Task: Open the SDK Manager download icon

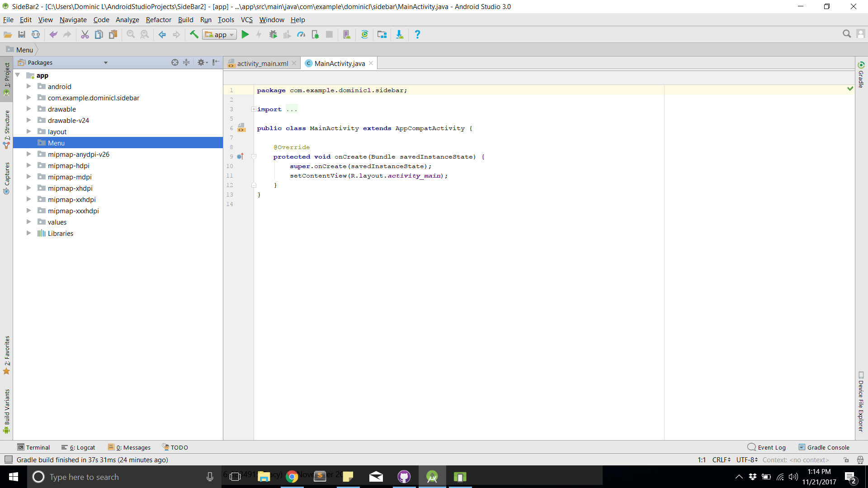Action: [400, 34]
